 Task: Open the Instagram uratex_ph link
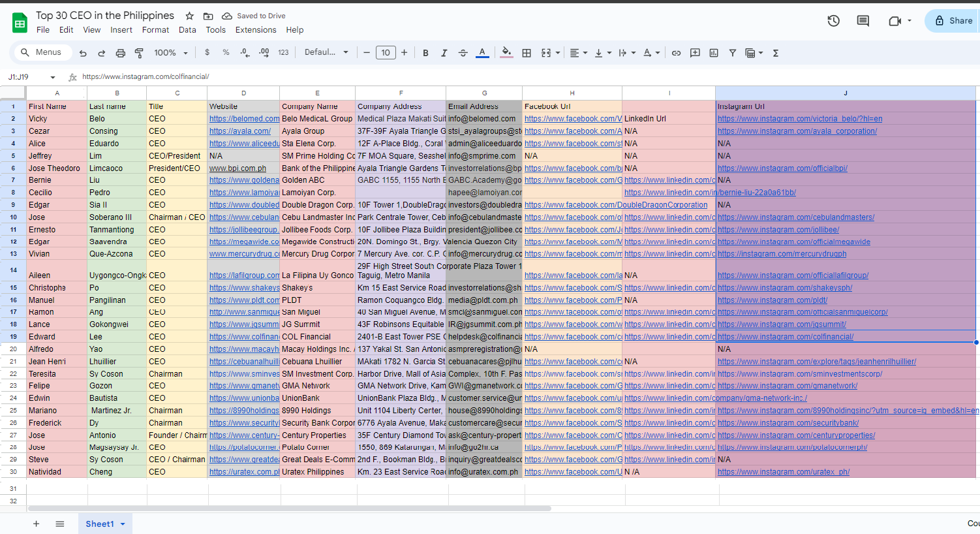point(784,472)
